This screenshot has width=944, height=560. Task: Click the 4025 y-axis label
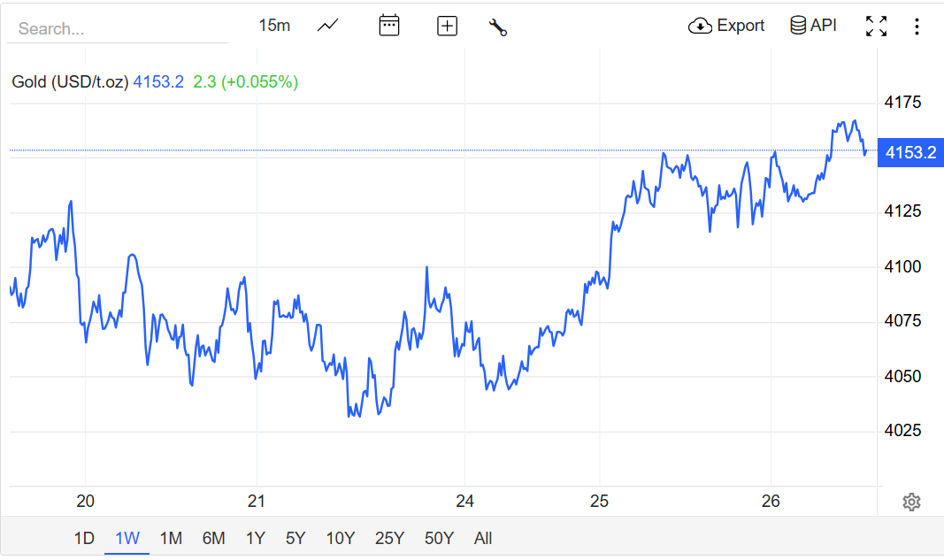902,430
